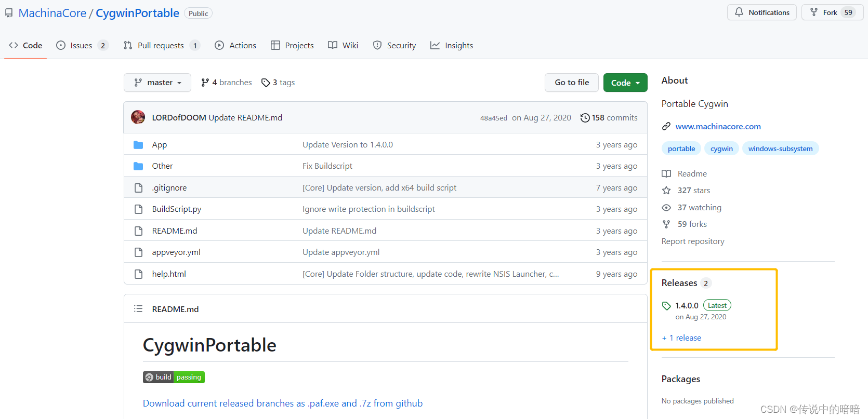Switch to the Issues tab

[x=82, y=46]
